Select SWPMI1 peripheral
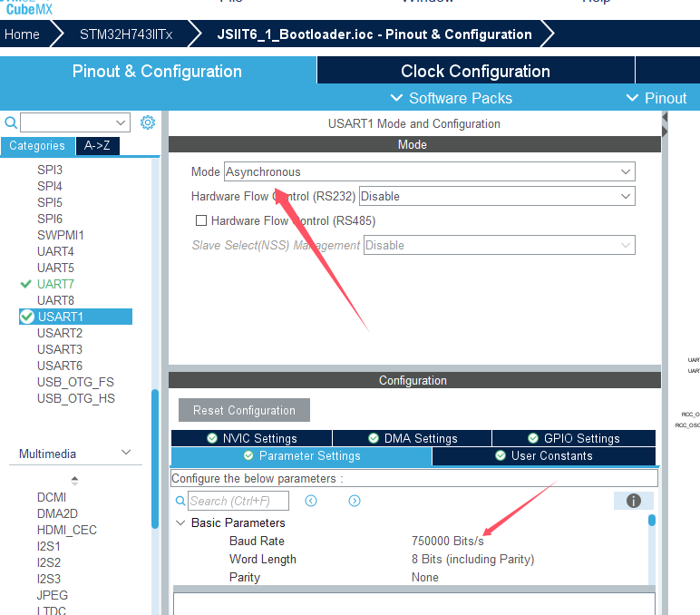The image size is (700, 615). click(61, 235)
